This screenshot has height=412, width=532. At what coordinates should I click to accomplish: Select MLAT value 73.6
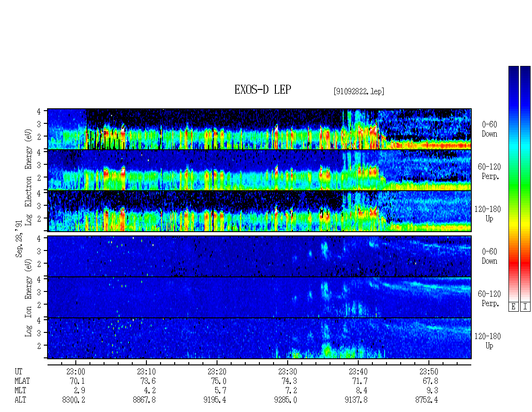point(148,381)
